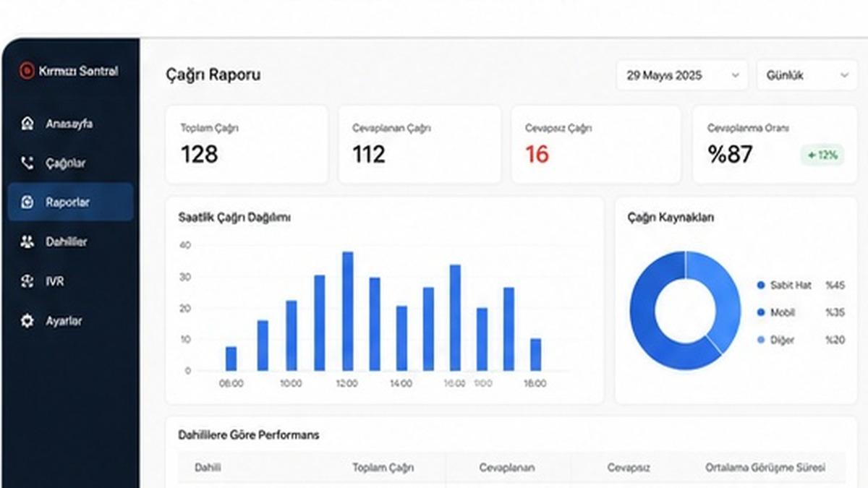Click the Ayarlar gear icon
The width and height of the screenshot is (868, 488).
click(x=27, y=321)
